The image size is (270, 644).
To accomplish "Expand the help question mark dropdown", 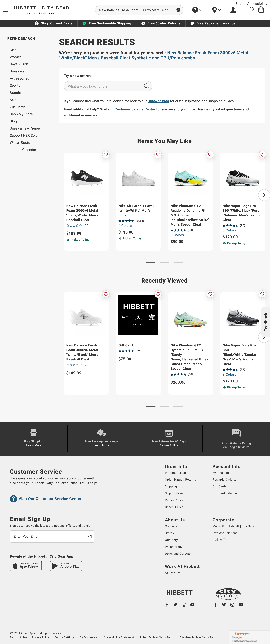I will coord(197,10).
